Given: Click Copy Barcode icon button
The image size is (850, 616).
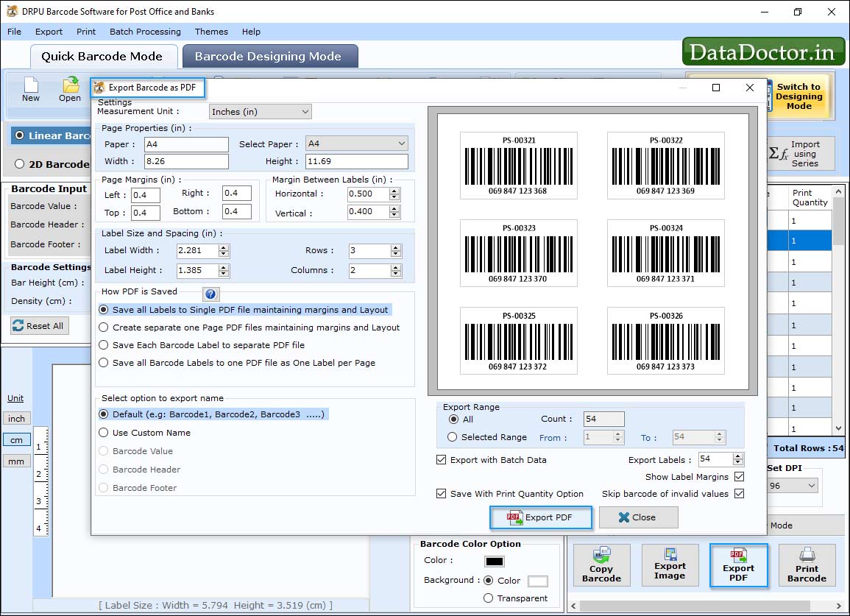Looking at the screenshot, I should click(x=602, y=565).
